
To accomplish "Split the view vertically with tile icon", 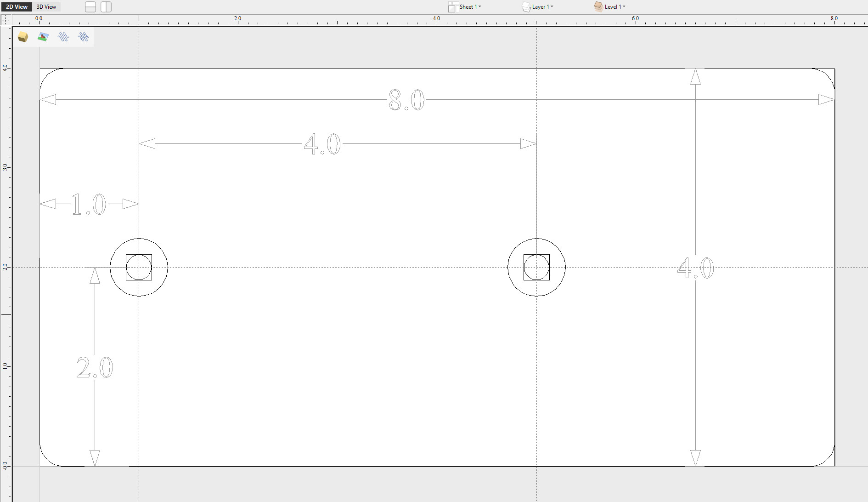I will tap(106, 7).
